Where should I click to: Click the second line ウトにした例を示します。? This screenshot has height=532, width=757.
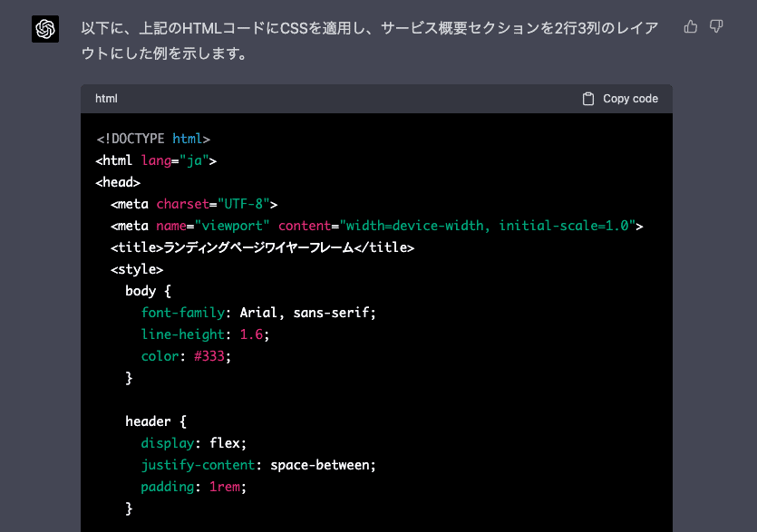click(164, 53)
